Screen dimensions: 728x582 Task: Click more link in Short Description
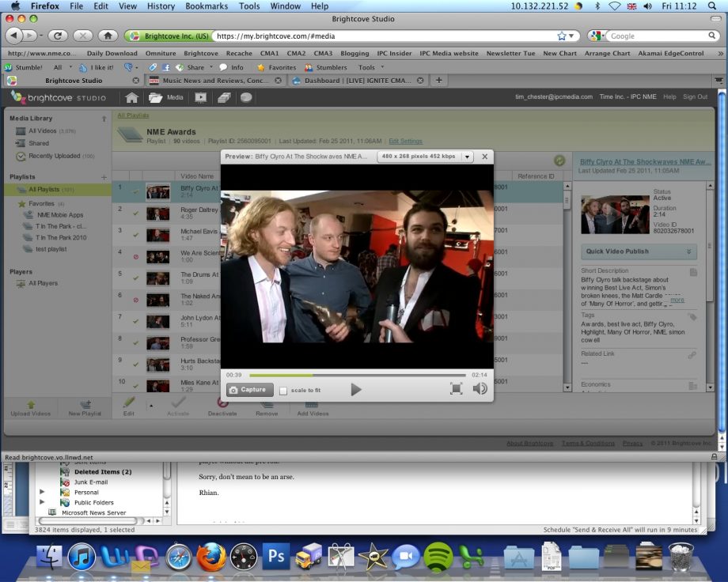(x=677, y=300)
